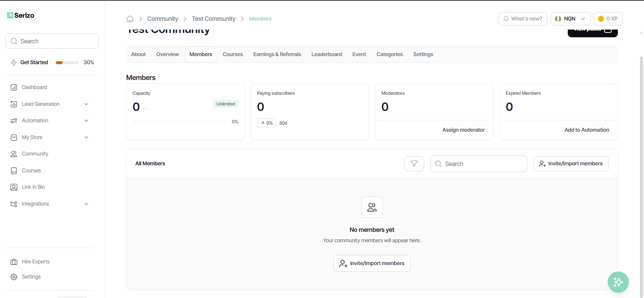This screenshot has width=644, height=298.
Task: Click the Get Started lightning icon
Action: point(14,62)
